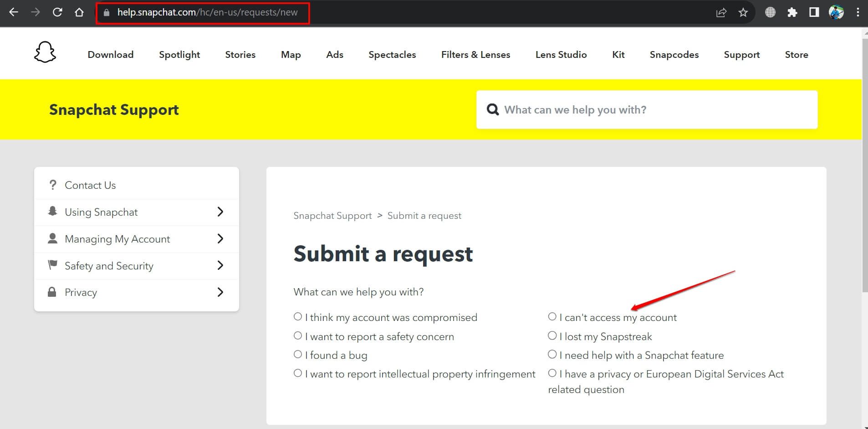Open Filters & Lenses nav item
This screenshot has height=429, width=868.
tap(476, 54)
